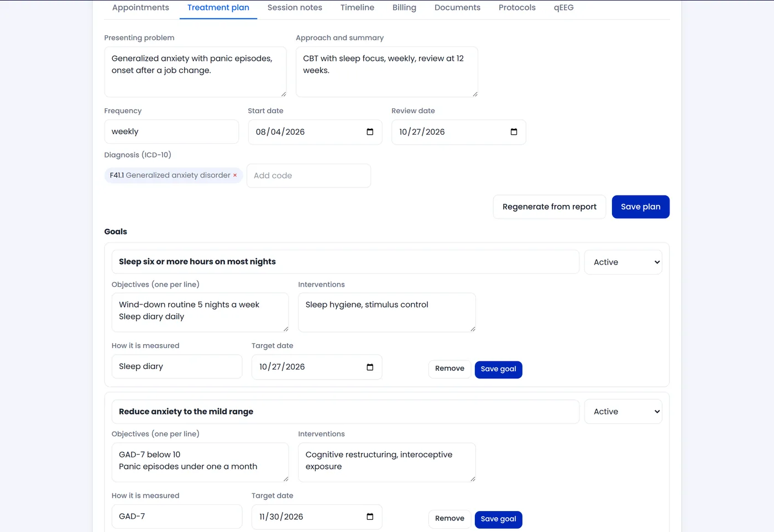The image size is (774, 532).
Task: Edit interventions Cognitive restructuring text area
Action: click(387, 462)
